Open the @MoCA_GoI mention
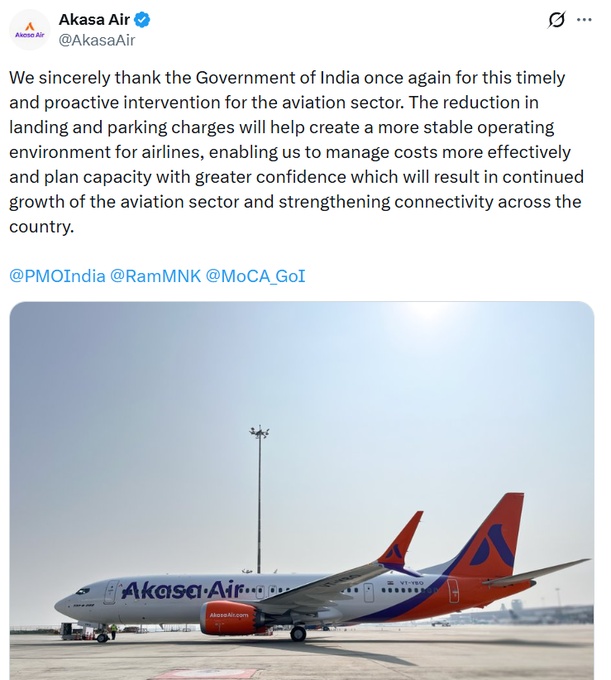Screen dimensions: 611x680 pos(255,275)
